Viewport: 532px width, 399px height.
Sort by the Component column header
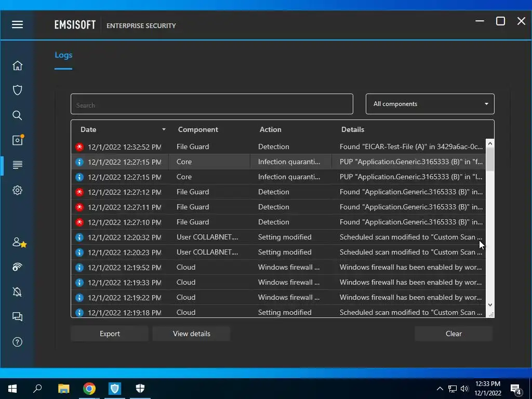(198, 129)
